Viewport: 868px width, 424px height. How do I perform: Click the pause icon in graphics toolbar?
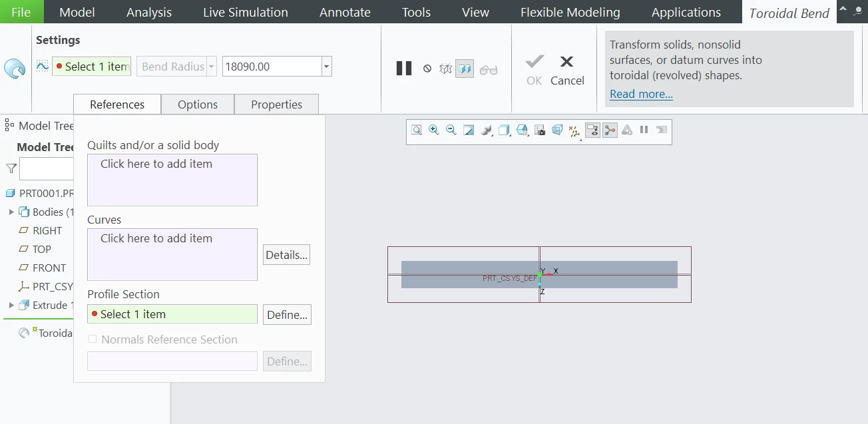click(x=644, y=130)
